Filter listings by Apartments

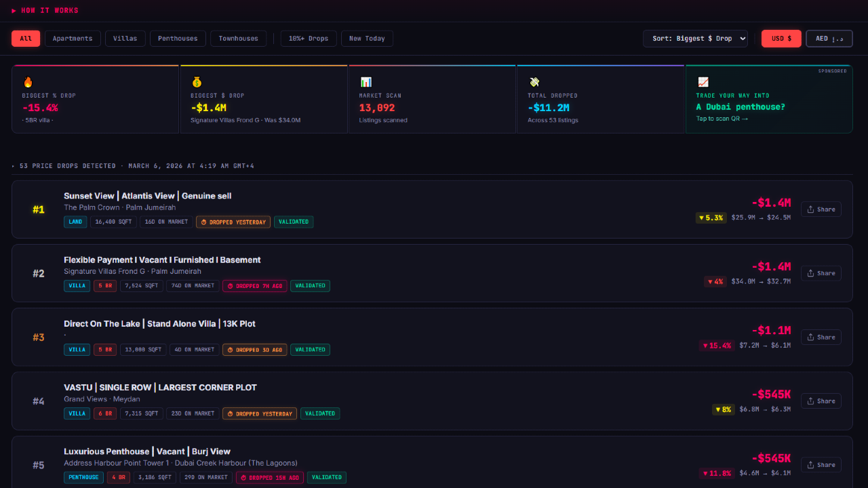pyautogui.click(x=73, y=39)
